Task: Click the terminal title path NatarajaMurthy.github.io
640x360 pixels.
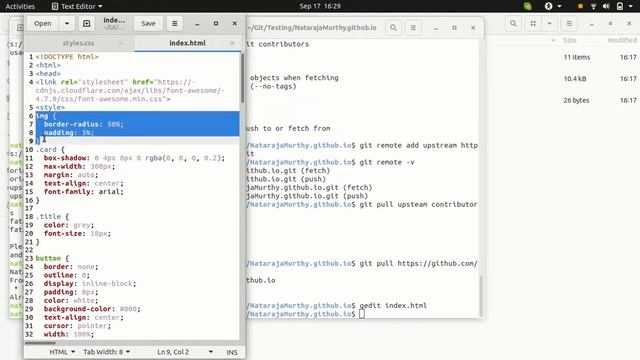Action: (x=311, y=28)
